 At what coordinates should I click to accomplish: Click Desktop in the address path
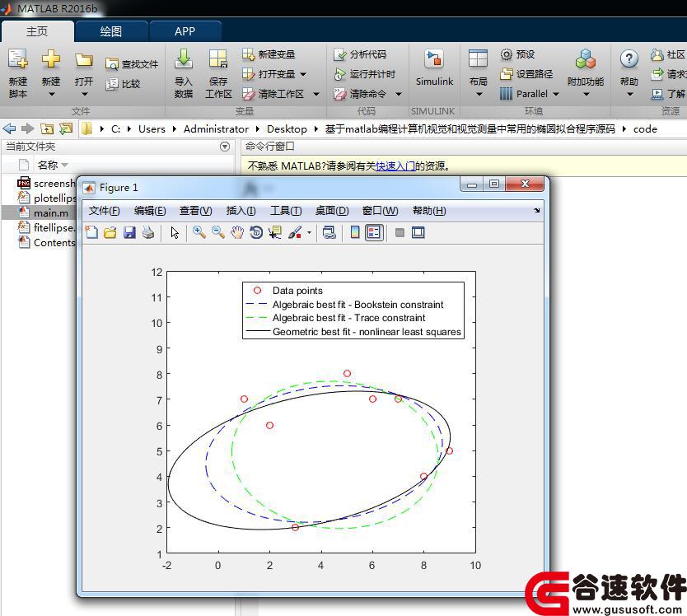[287, 128]
